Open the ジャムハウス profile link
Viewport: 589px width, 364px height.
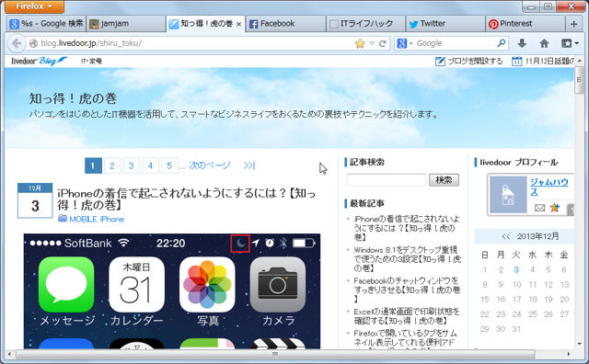pyautogui.click(x=549, y=187)
